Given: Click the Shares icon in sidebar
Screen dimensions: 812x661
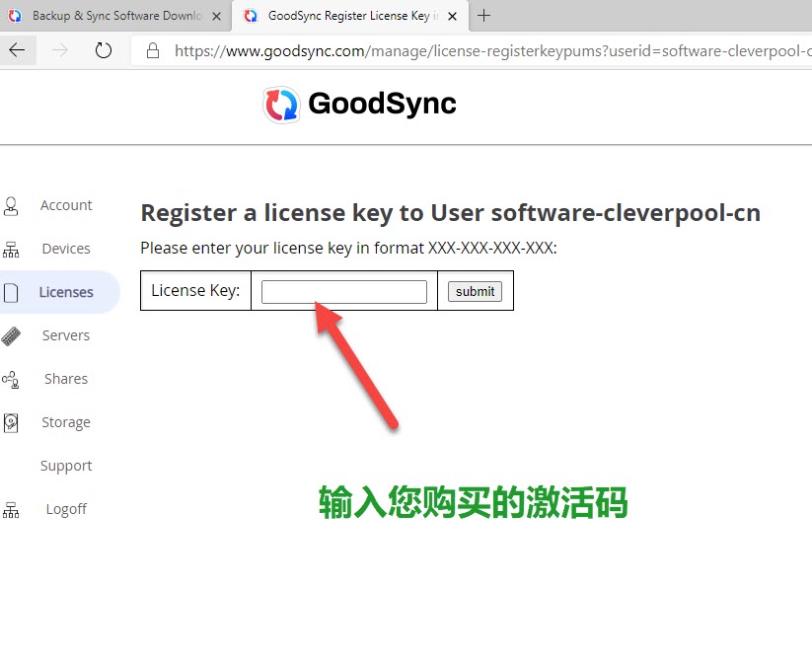Looking at the screenshot, I should click(x=11, y=380).
